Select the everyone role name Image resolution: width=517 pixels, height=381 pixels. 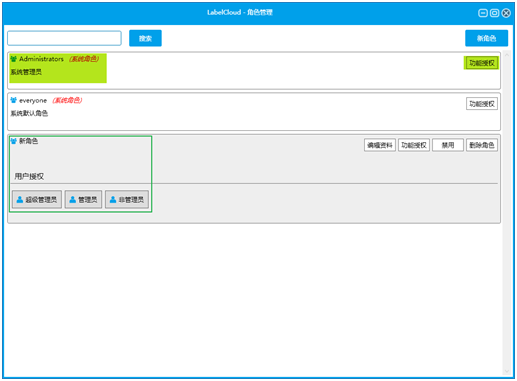(x=33, y=100)
